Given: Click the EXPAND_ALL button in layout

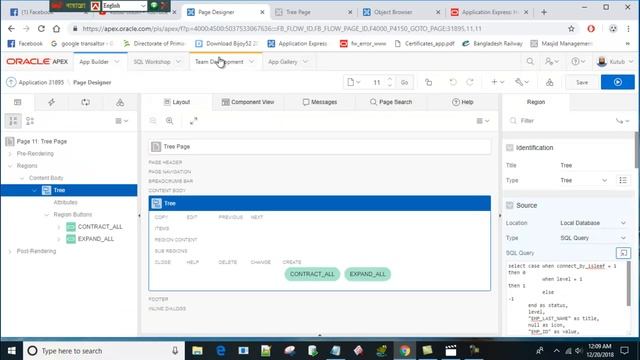Looking at the screenshot, I should point(367,274).
